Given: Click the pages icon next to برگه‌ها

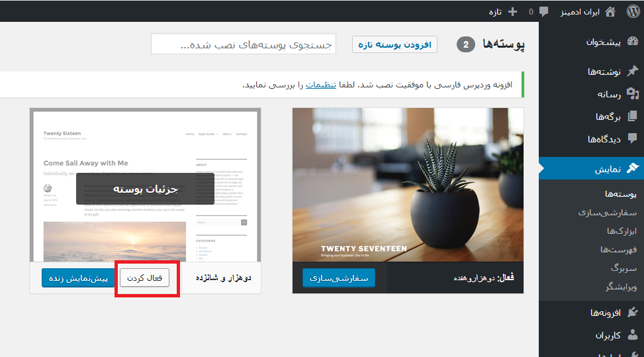Looking at the screenshot, I should coord(633,117).
